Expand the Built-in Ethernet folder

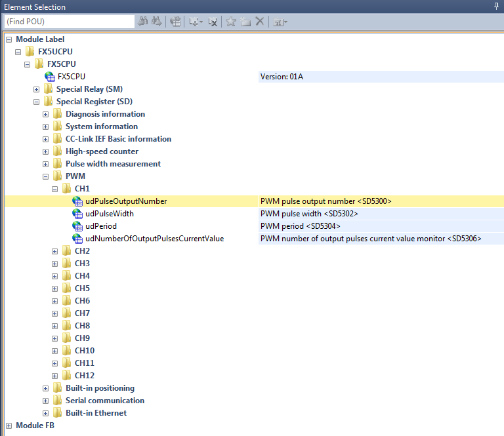[x=46, y=414]
